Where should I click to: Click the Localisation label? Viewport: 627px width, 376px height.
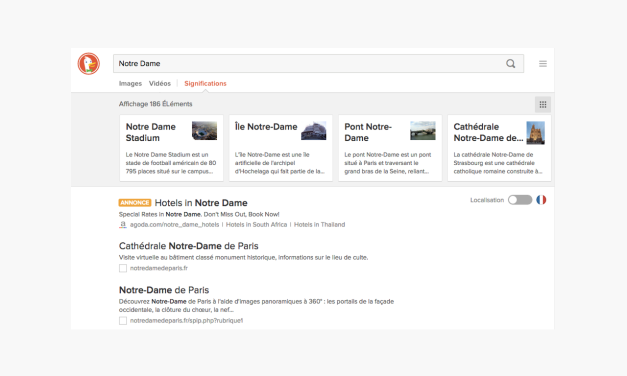point(487,200)
